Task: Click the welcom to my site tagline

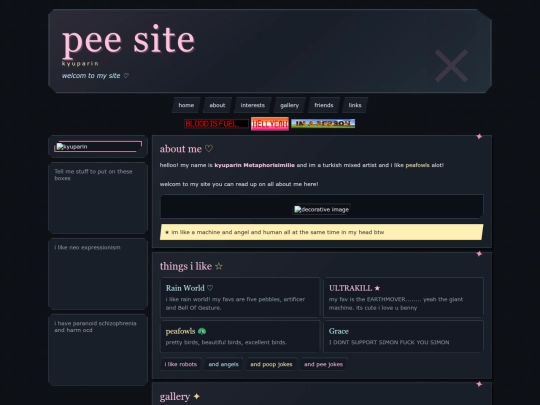Action: point(91,75)
